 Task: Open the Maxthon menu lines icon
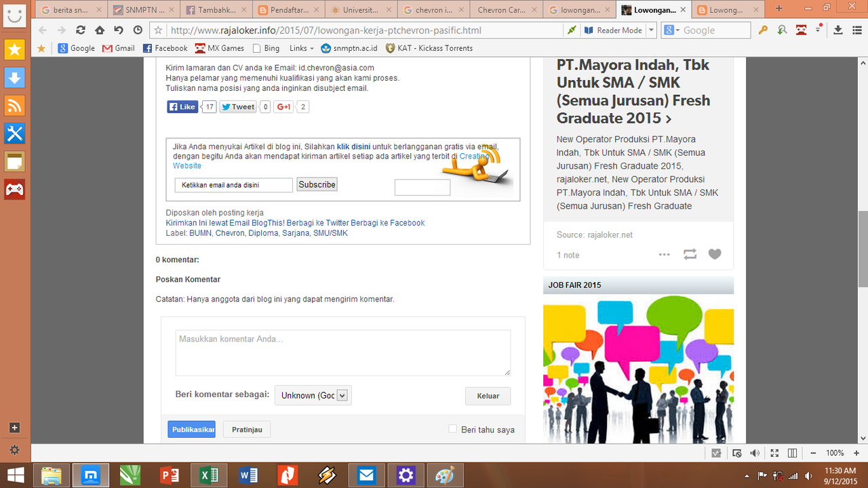point(856,30)
